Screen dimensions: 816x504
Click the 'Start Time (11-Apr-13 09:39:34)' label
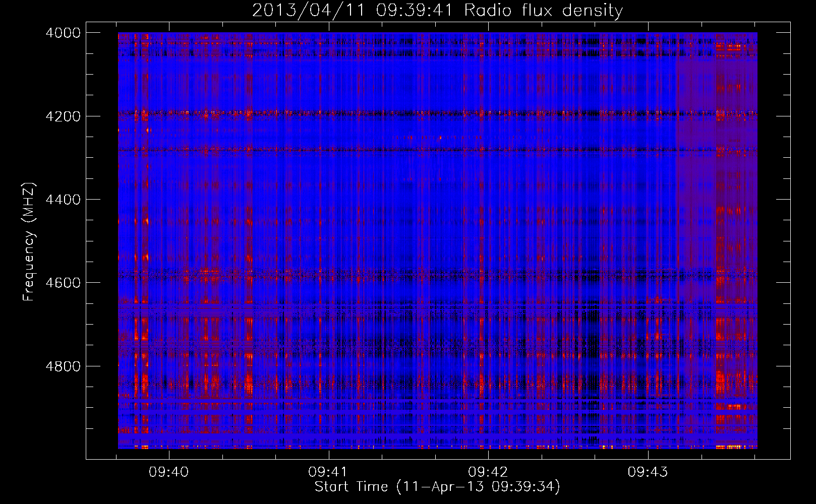point(437,487)
